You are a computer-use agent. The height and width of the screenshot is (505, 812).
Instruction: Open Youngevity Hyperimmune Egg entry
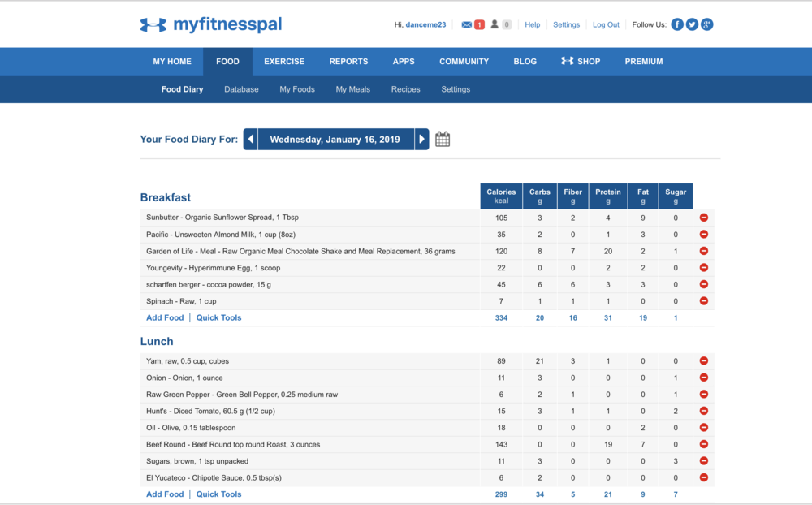pos(213,268)
